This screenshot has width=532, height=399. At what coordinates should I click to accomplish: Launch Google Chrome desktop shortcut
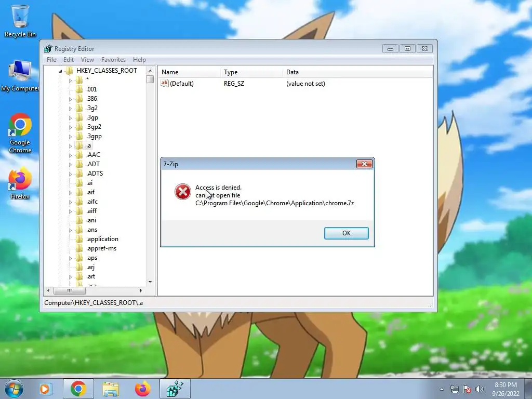20,133
